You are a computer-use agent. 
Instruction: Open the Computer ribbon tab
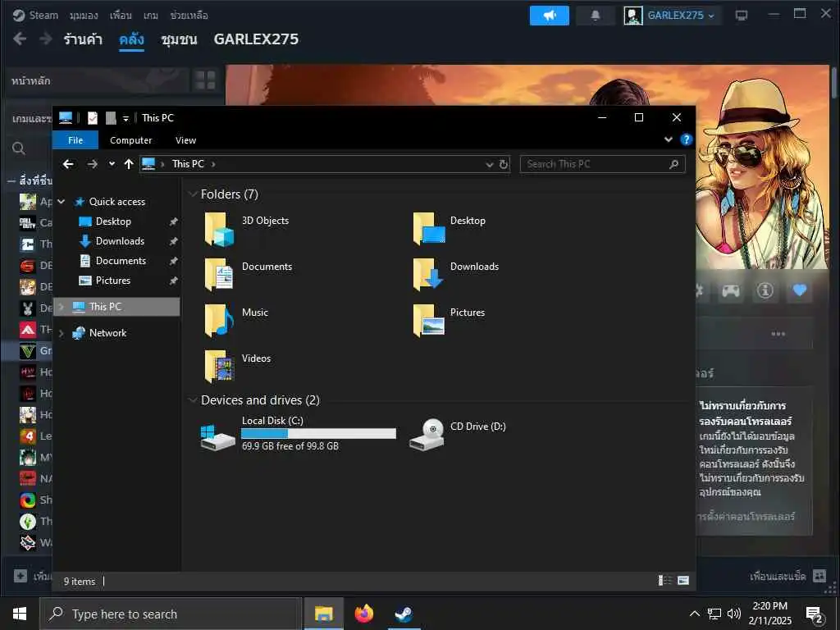pos(130,139)
